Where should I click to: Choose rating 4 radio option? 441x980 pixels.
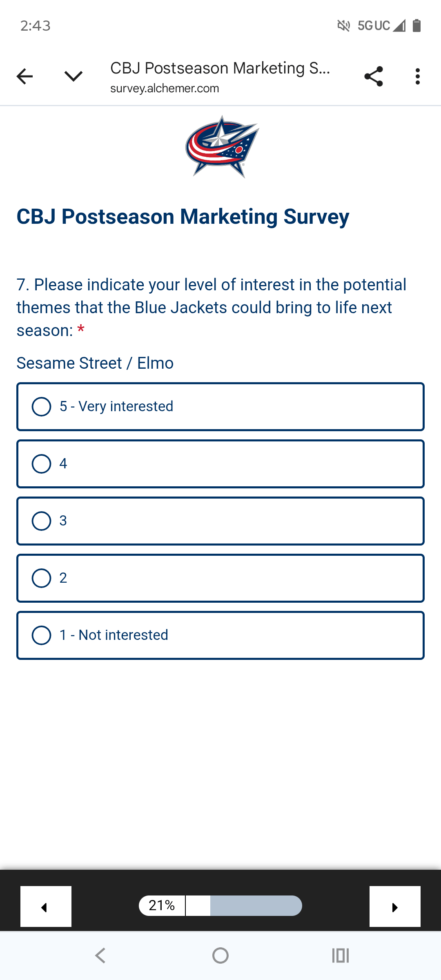click(42, 464)
